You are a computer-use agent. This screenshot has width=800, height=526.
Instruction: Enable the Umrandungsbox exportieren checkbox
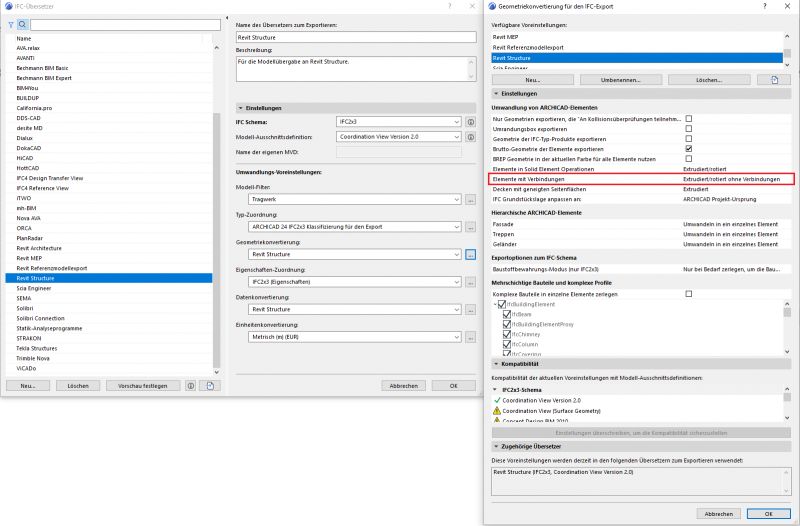pos(688,128)
